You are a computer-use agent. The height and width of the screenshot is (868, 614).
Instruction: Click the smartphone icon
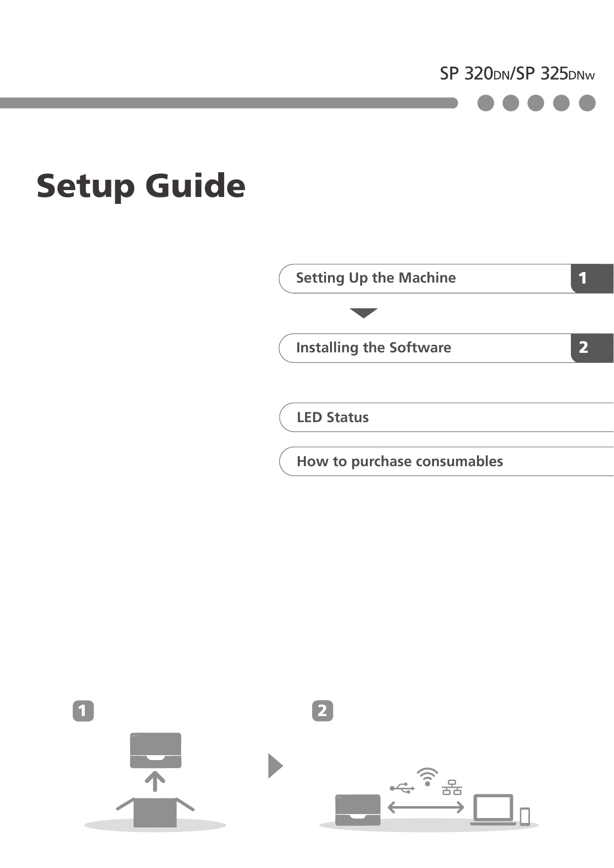(525, 816)
